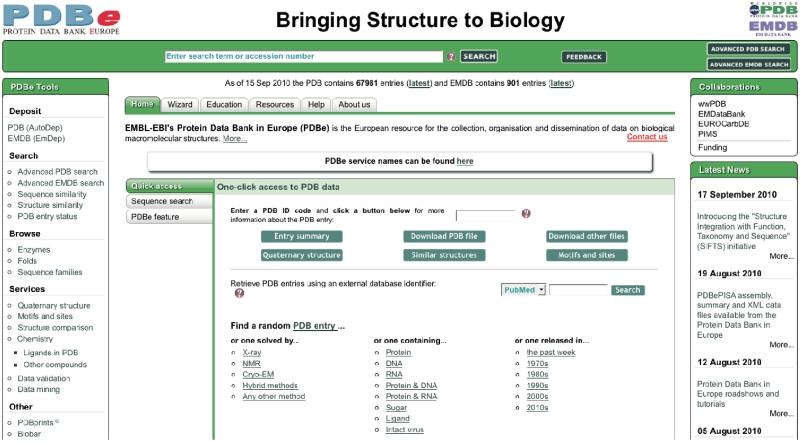The image size is (800, 442).
Task: Open the Wizard tab
Action: pyautogui.click(x=180, y=105)
